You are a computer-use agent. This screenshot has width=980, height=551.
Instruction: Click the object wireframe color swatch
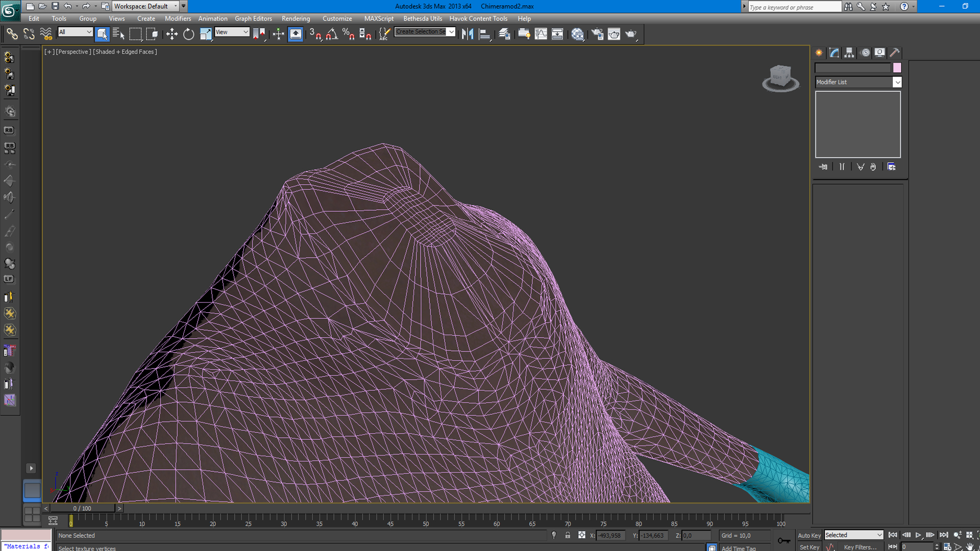(x=897, y=67)
